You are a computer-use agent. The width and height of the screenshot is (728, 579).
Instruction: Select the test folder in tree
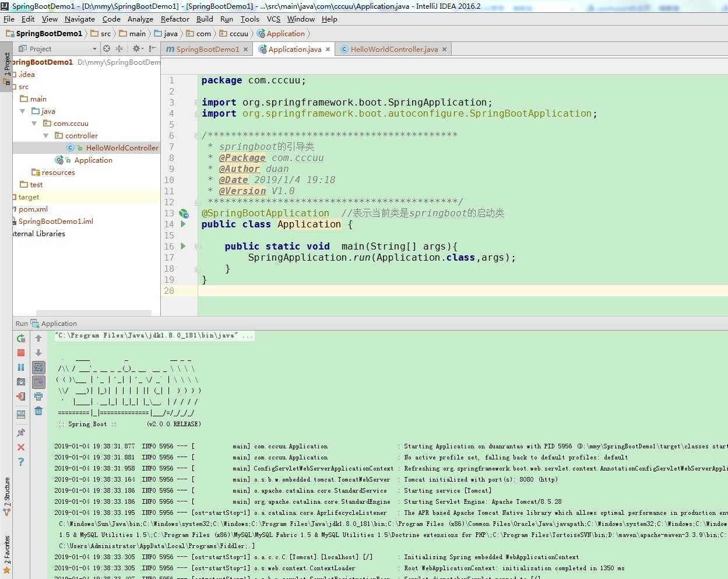coord(36,184)
